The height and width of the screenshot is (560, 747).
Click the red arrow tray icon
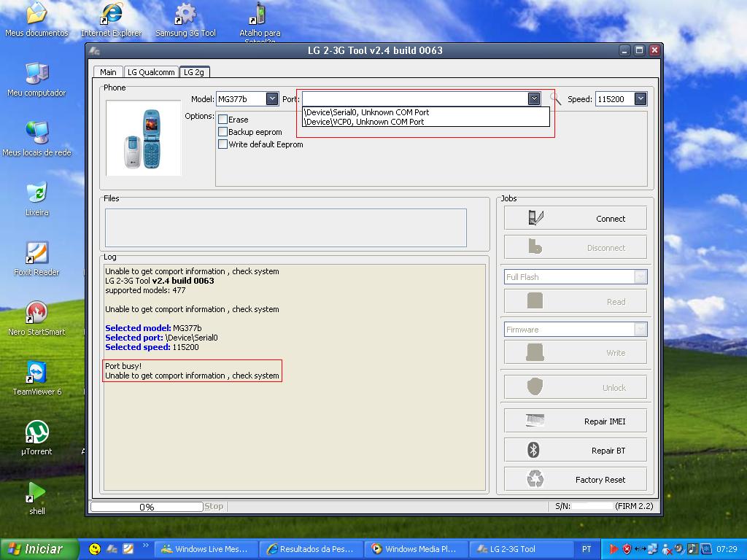(614, 549)
